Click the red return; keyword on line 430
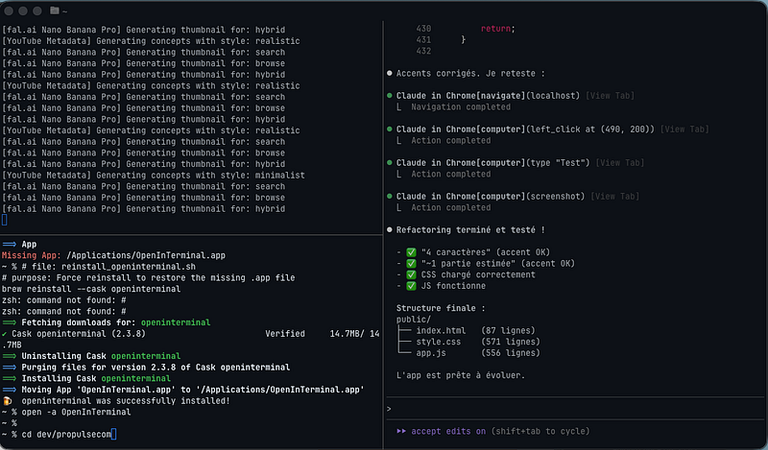 tap(498, 29)
